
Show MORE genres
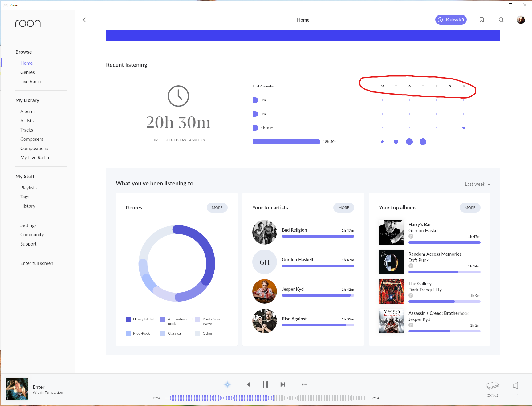pos(217,208)
